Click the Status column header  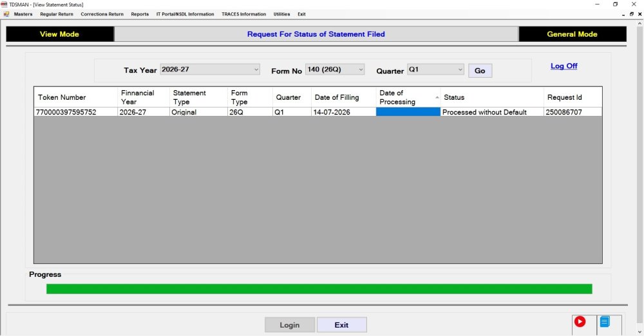click(492, 97)
